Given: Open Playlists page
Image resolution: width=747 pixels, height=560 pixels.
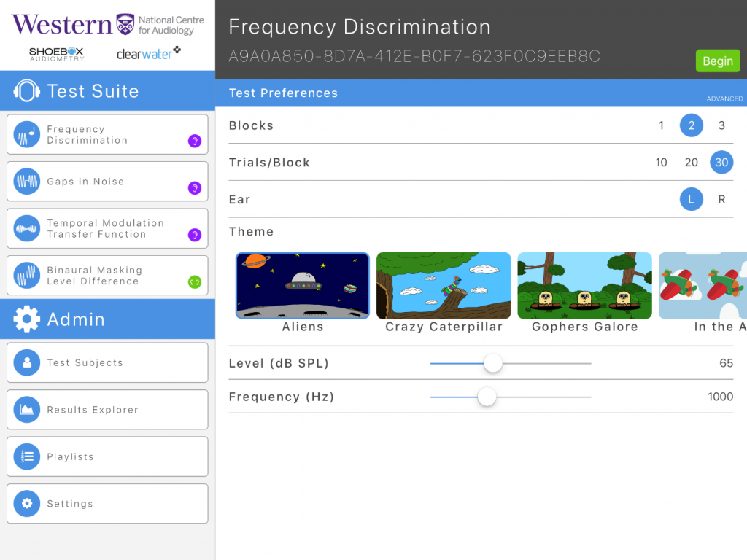Looking at the screenshot, I should [x=107, y=456].
